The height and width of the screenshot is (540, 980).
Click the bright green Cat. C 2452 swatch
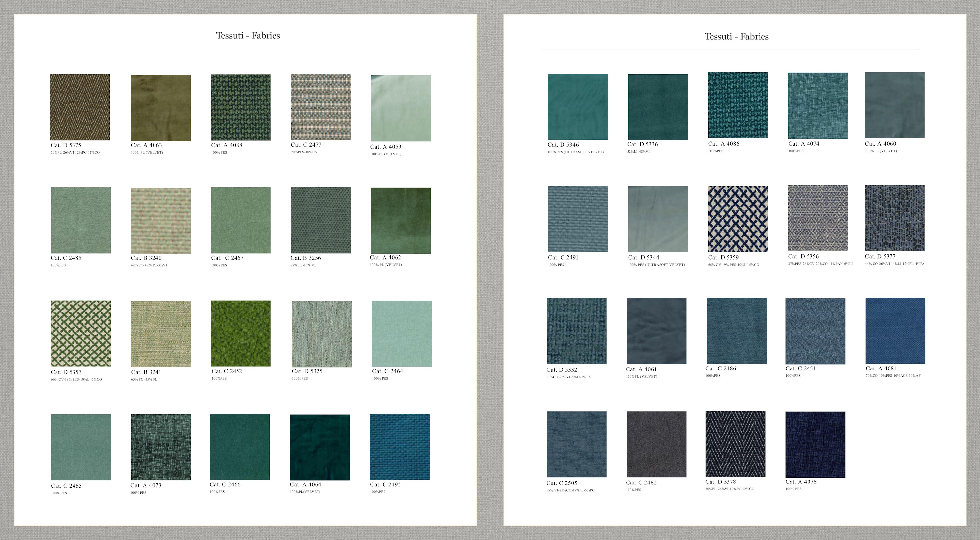240,333
